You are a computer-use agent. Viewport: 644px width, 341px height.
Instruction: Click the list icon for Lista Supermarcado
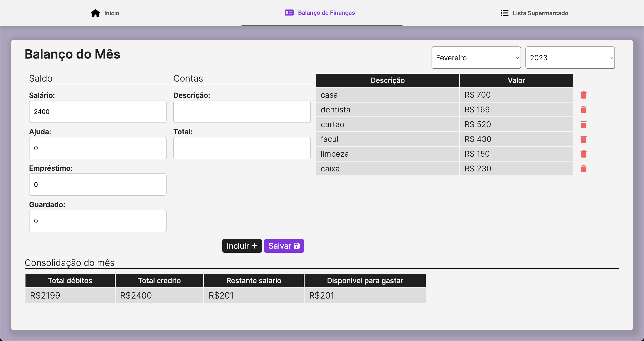click(x=504, y=13)
